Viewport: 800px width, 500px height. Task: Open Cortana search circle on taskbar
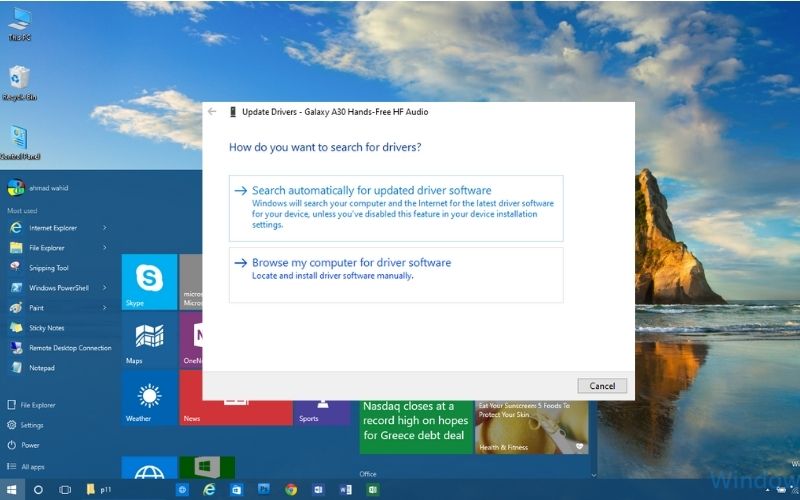(38, 490)
